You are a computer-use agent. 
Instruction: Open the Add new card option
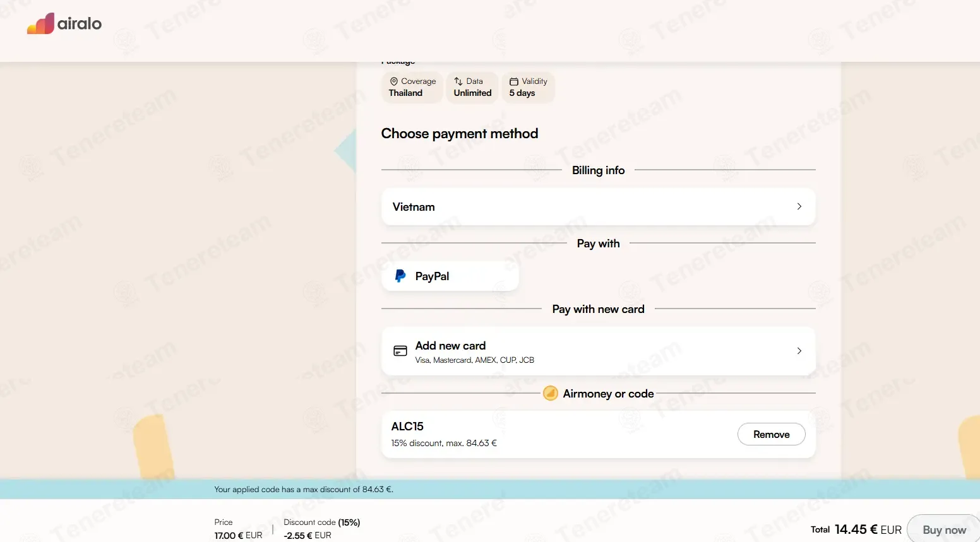click(x=599, y=351)
